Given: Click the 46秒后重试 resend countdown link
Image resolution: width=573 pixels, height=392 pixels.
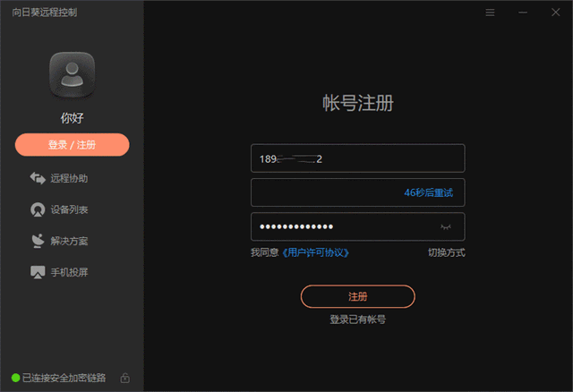Looking at the screenshot, I should pyautogui.click(x=428, y=192).
